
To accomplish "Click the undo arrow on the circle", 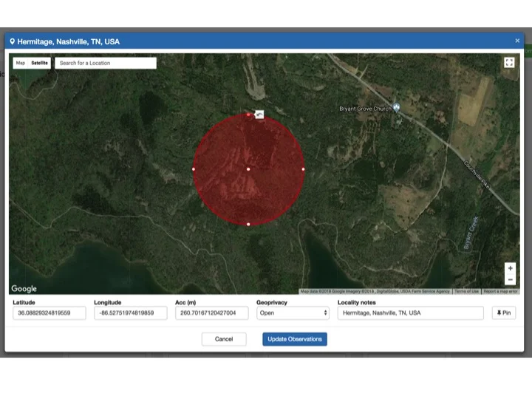I will tap(259, 115).
